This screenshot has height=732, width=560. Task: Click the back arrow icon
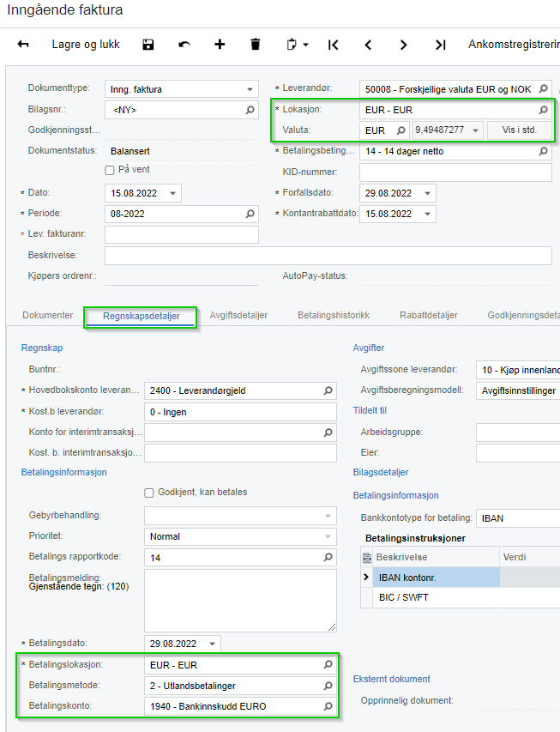pyautogui.click(x=23, y=45)
